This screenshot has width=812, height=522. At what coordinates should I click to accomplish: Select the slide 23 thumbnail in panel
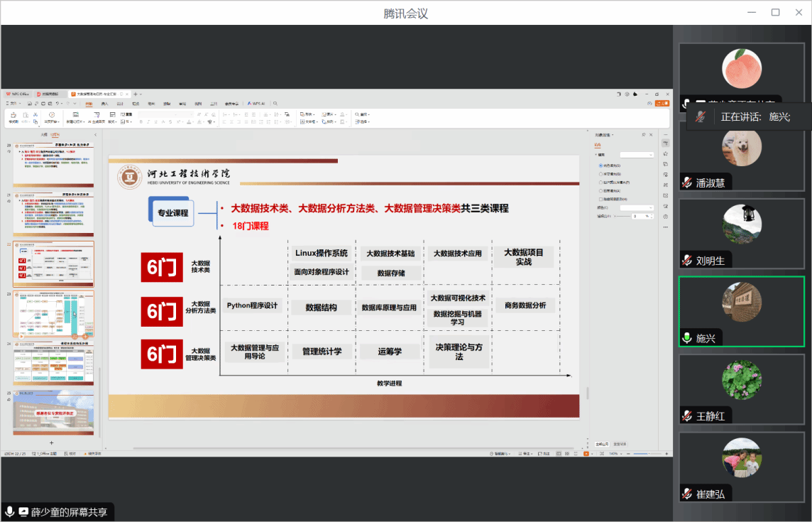click(53, 314)
